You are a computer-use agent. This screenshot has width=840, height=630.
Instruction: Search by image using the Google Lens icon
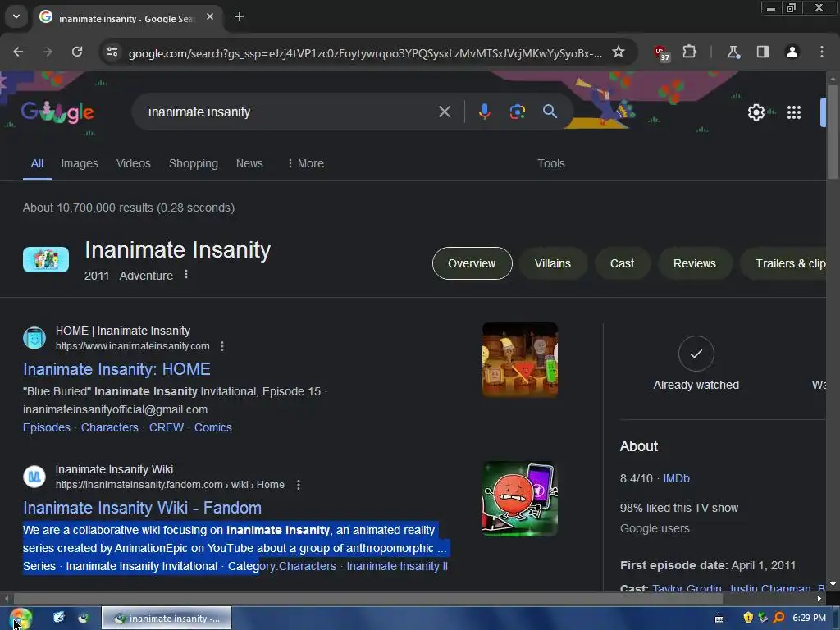point(517,112)
